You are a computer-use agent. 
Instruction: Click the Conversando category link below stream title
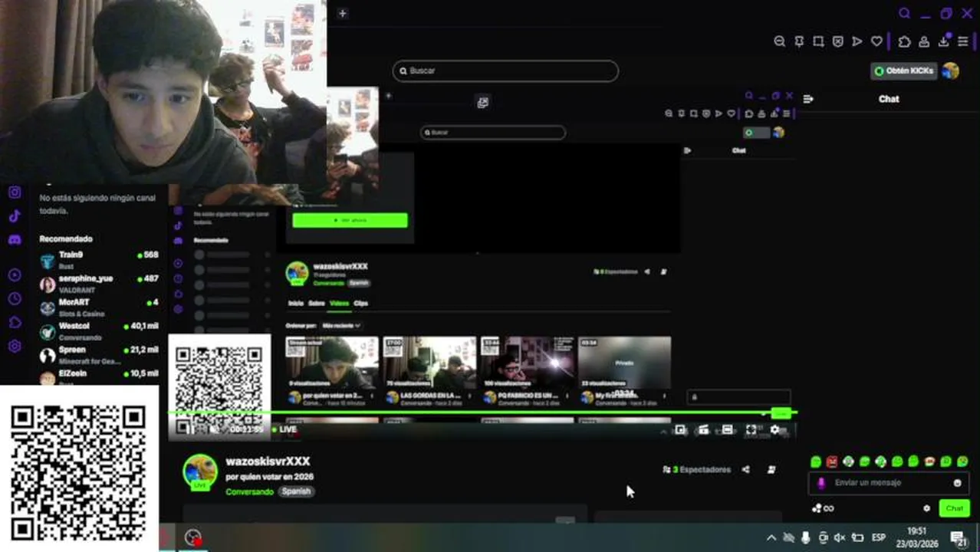pyautogui.click(x=249, y=491)
